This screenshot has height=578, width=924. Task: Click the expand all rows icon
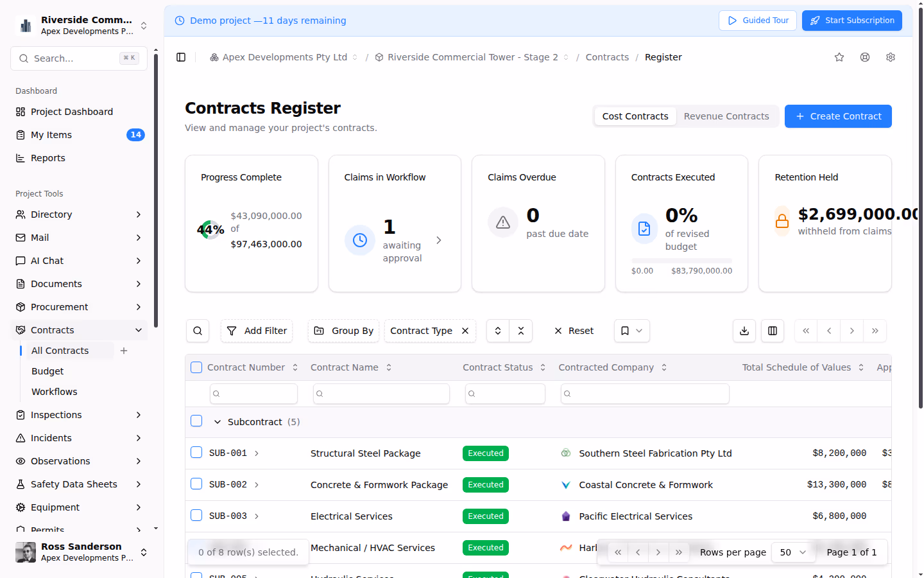click(497, 331)
